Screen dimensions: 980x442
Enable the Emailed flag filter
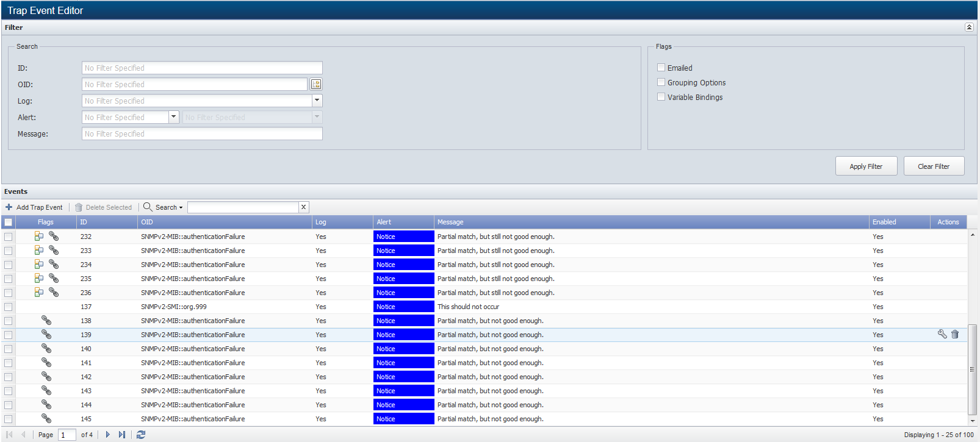point(661,68)
